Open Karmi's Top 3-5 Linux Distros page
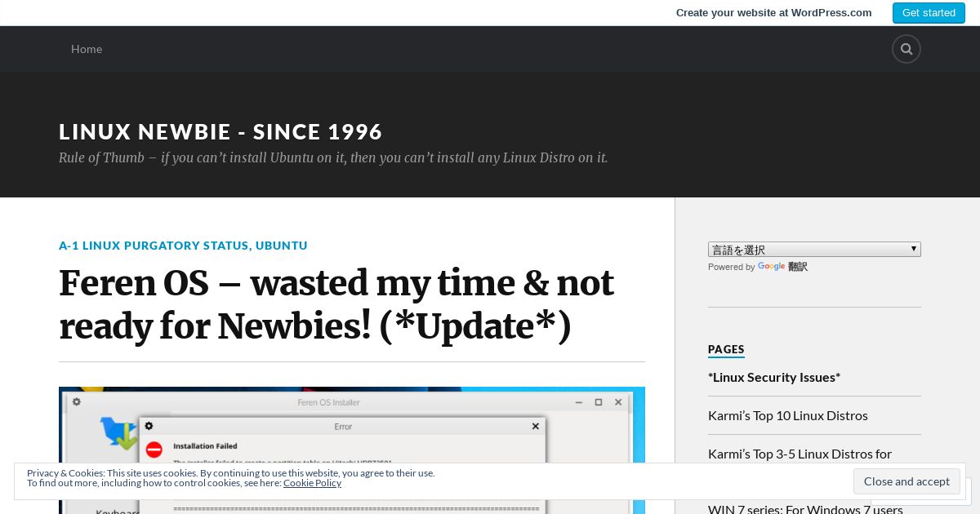Image resolution: width=980 pixels, height=514 pixels. [x=800, y=454]
